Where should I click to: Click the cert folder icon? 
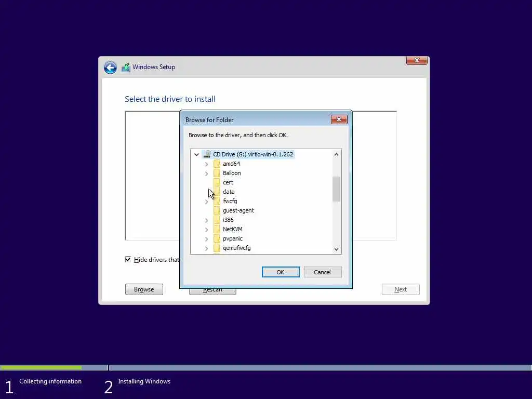click(x=217, y=182)
